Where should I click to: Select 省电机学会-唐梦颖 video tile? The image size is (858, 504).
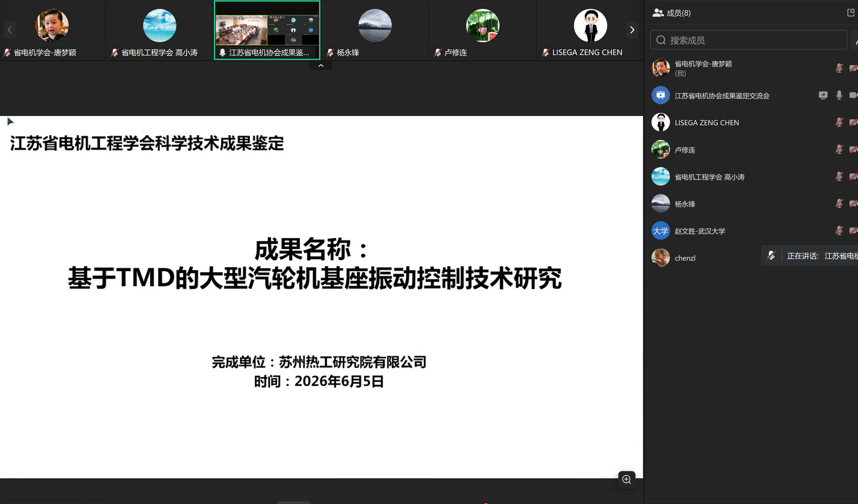pos(52,31)
